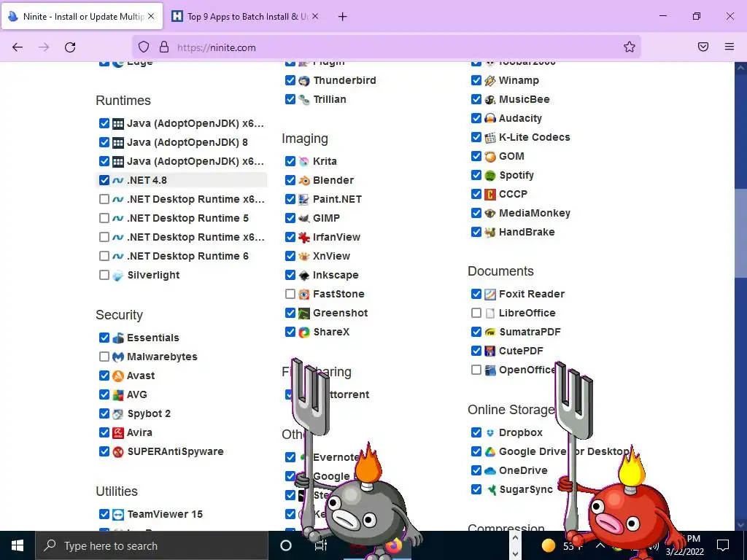Click the Inkscape app icon
This screenshot has height=560, width=747.
pyautogui.click(x=304, y=275)
